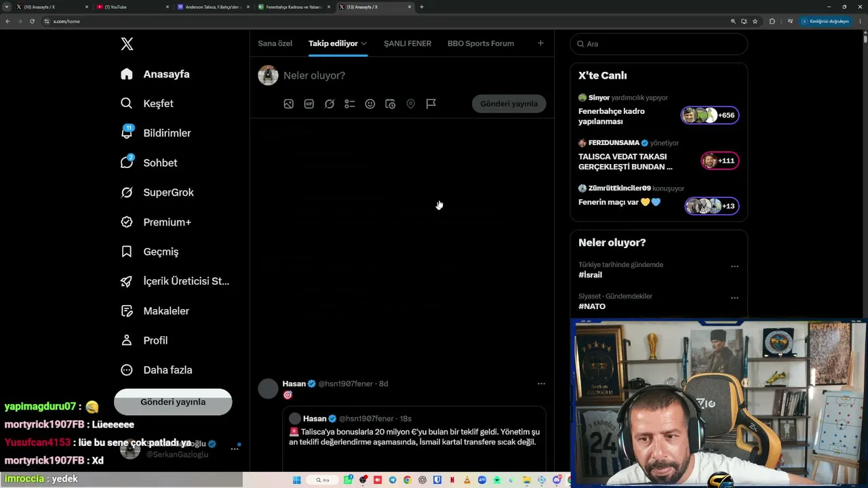This screenshot has width=868, height=488.
Task: Click the taskbar Ara search box
Action: (322, 480)
